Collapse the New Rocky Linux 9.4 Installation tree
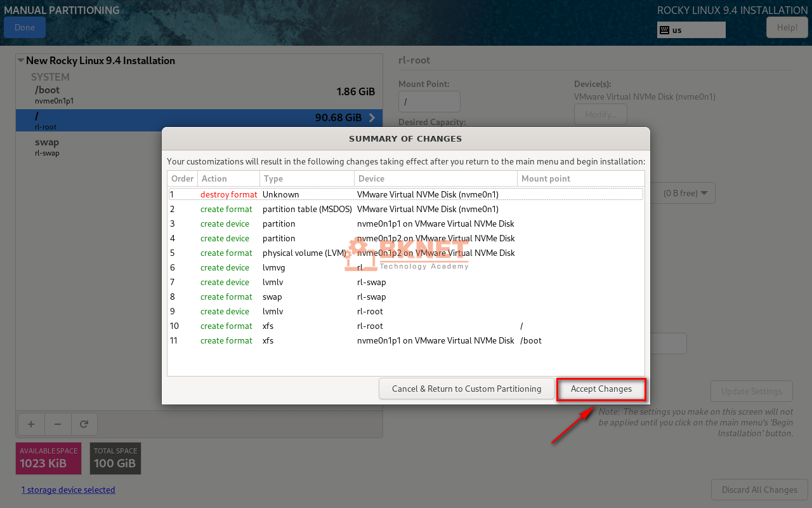Screen dimensions: 812x508 pos(21,61)
